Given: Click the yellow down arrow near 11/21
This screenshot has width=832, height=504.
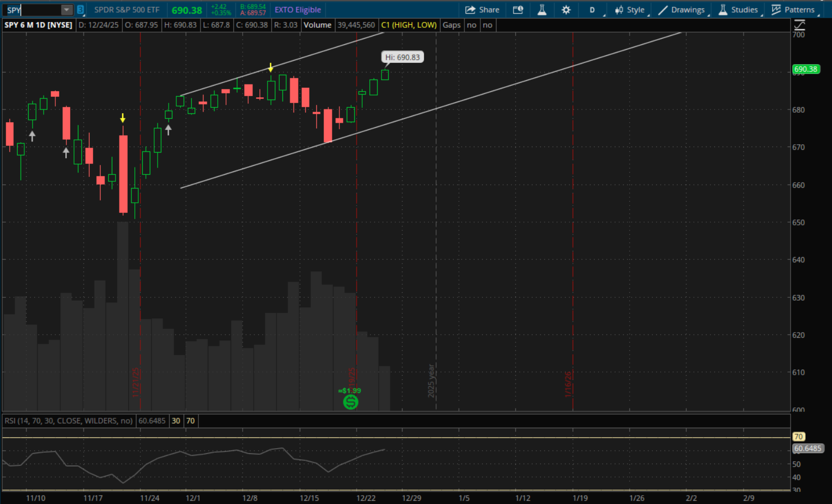Looking at the screenshot, I should (123, 118).
